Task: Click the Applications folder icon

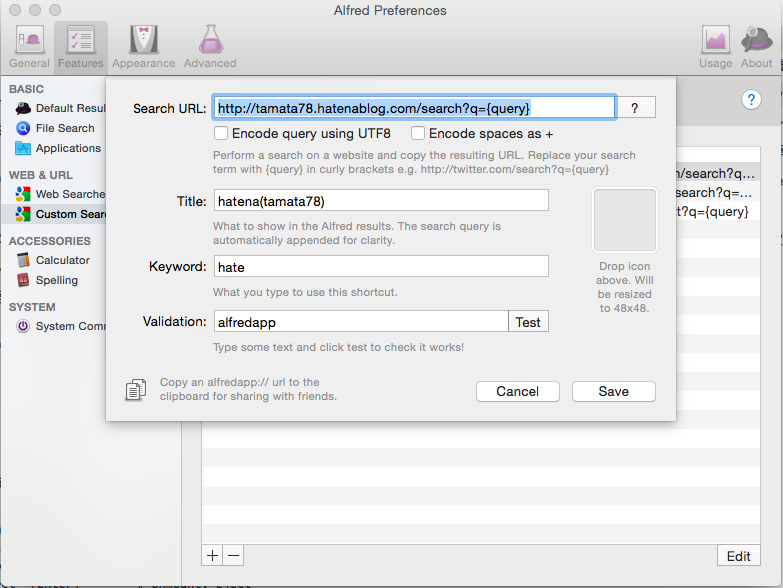Action: click(x=23, y=148)
